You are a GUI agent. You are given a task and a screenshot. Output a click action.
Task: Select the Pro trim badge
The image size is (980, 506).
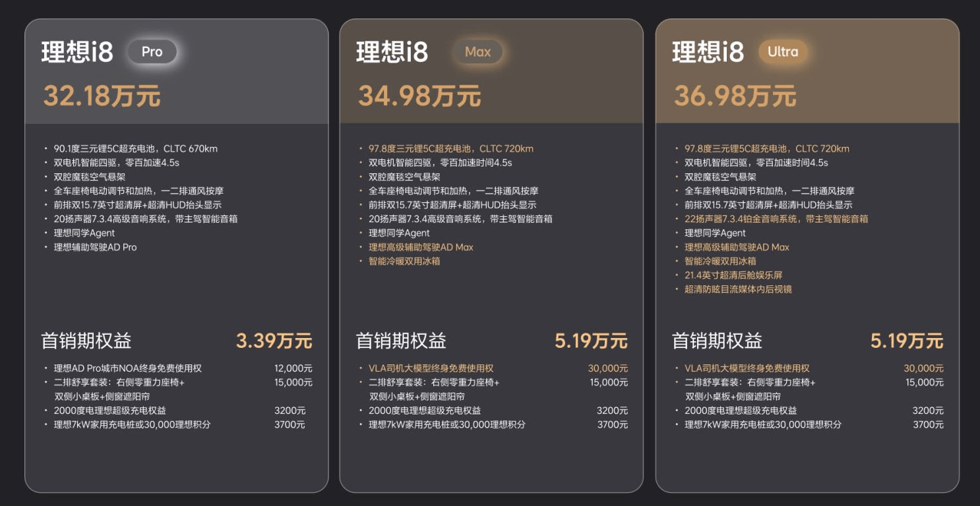click(x=152, y=52)
